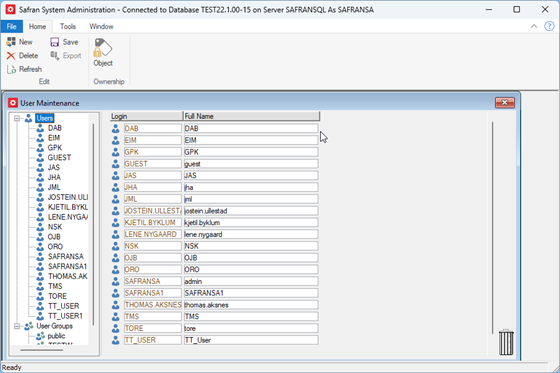Select GPK user in tree
Image resolution: width=560 pixels, height=373 pixels.
[x=55, y=148]
